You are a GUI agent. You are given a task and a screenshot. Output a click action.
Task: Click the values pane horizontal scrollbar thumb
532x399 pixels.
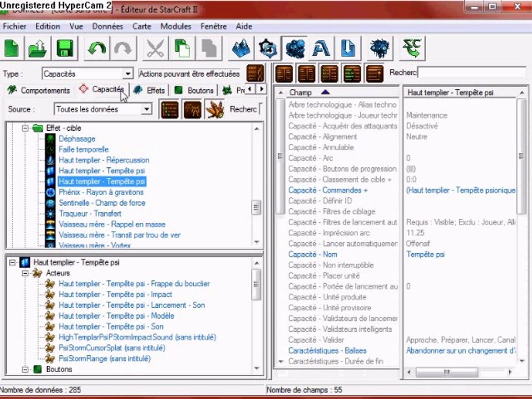click(447, 372)
